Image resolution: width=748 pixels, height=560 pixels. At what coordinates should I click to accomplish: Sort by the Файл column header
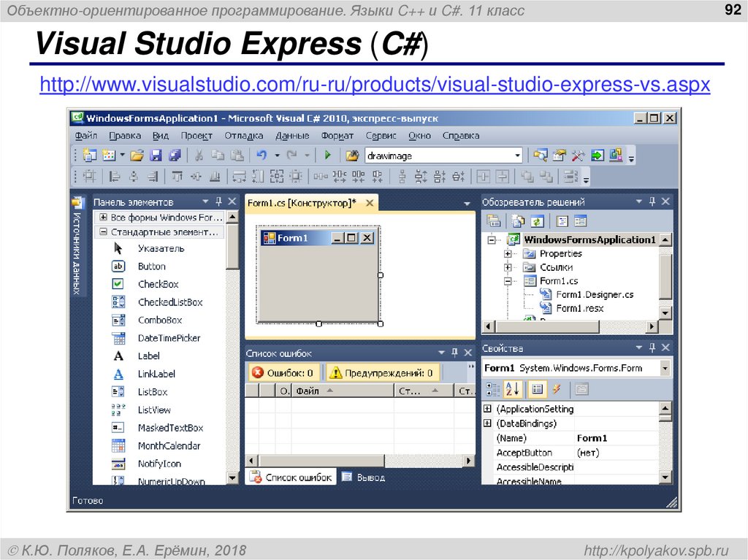[x=342, y=391]
